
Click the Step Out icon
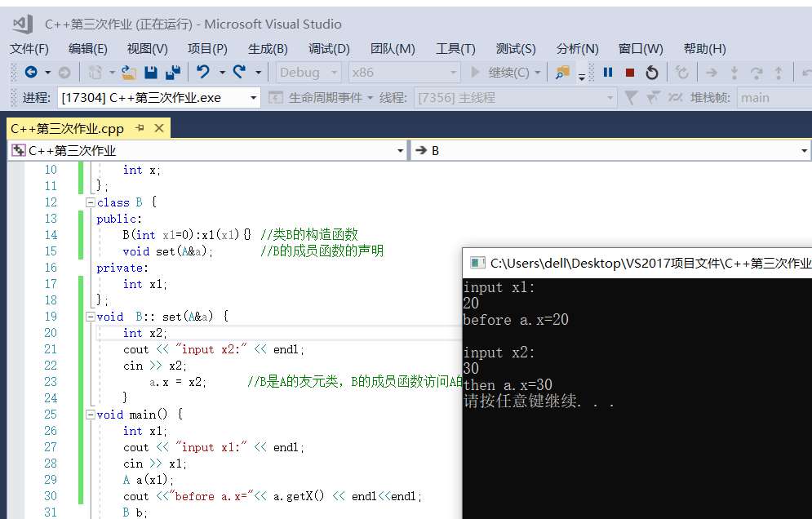pos(779,73)
